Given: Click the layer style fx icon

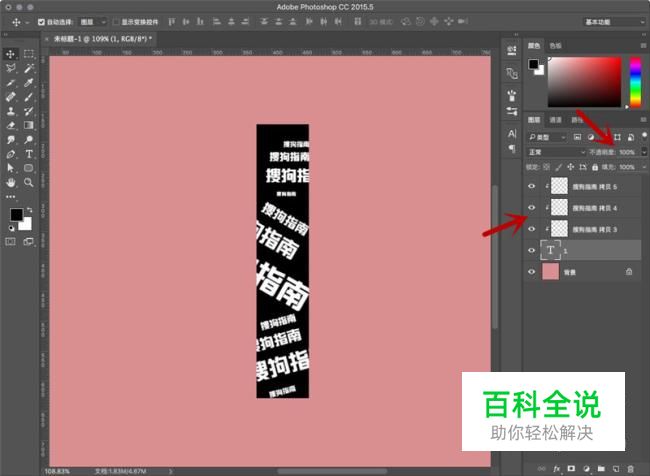Looking at the screenshot, I should pyautogui.click(x=557, y=469).
